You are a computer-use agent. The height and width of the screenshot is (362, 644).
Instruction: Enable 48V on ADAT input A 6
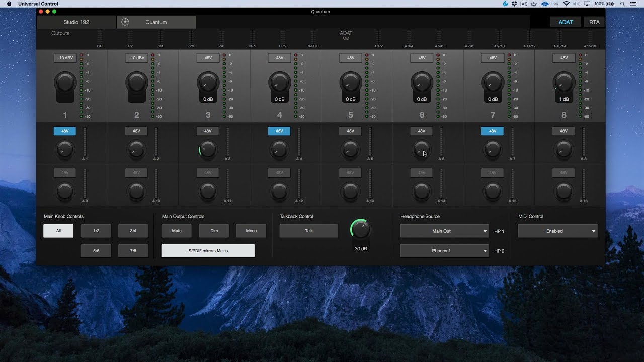[x=421, y=131]
